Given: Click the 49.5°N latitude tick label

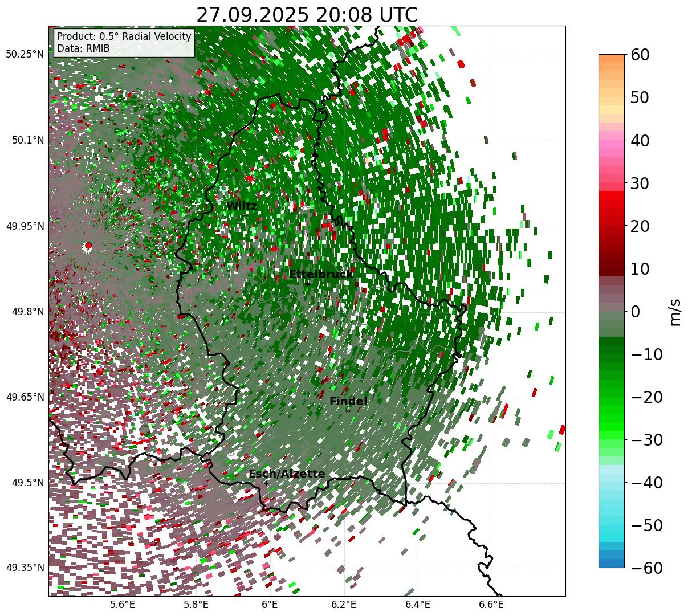Looking at the screenshot, I should (x=27, y=483).
